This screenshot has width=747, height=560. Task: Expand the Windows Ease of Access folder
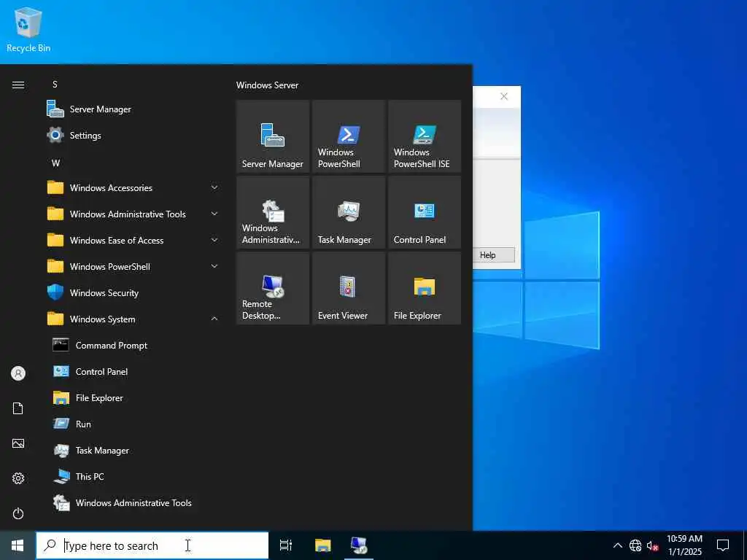133,240
